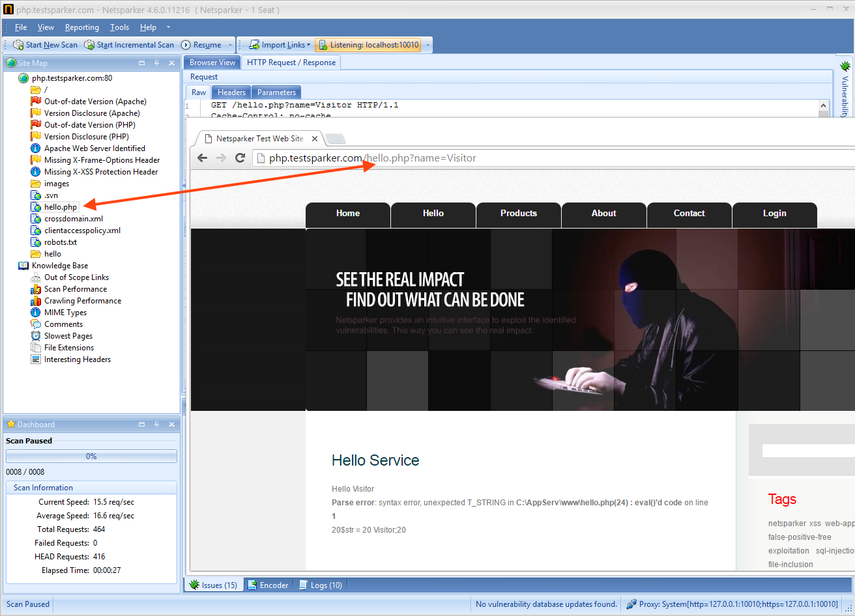Switch to the HTTP Request / Response tab
The image size is (855, 616).
tap(291, 62)
